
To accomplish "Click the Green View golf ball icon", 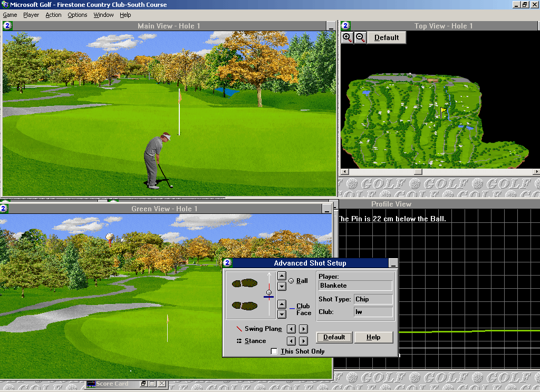I will coord(4,209).
